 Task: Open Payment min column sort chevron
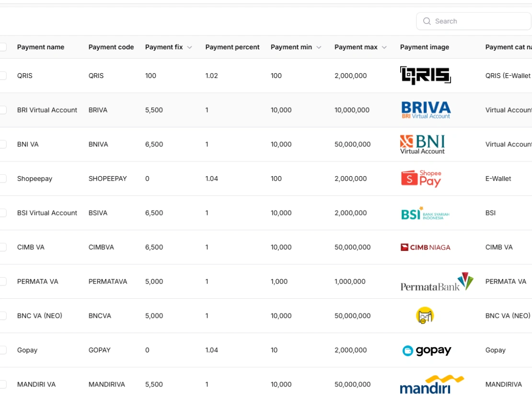click(x=319, y=47)
